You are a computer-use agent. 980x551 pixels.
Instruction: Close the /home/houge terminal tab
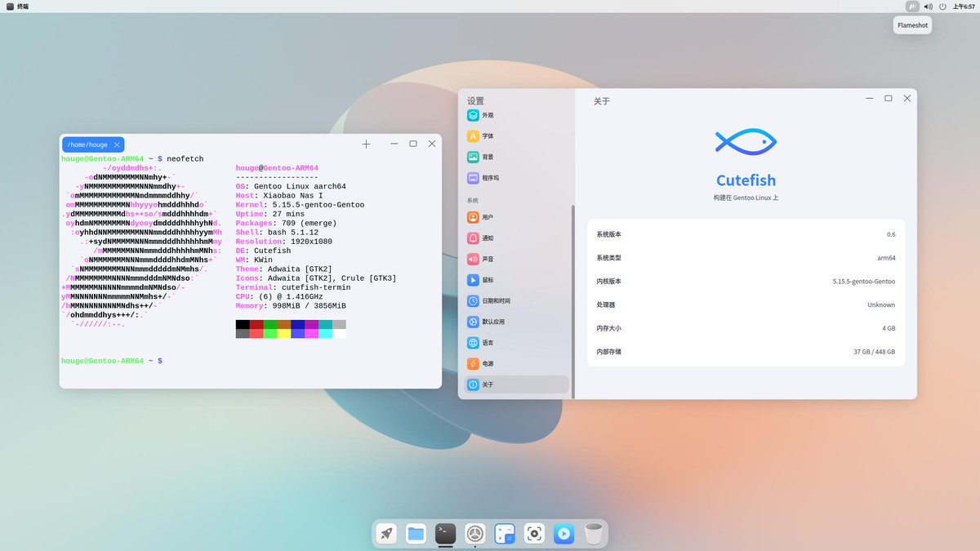[116, 144]
